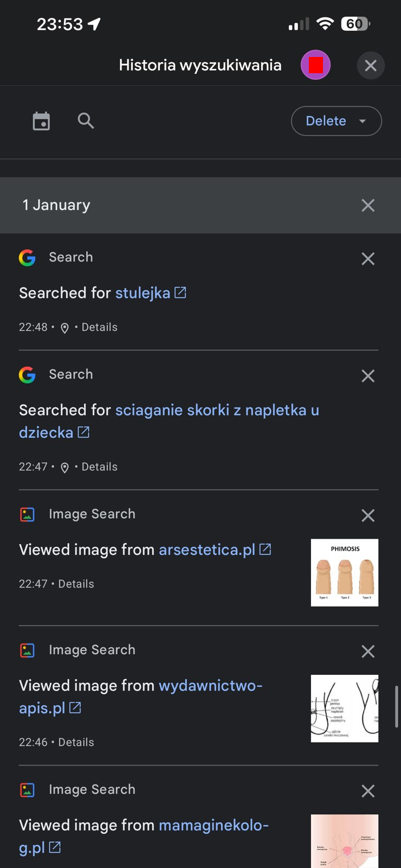Remove the 'stulejka' search entry
The image size is (401, 868).
pyautogui.click(x=368, y=259)
